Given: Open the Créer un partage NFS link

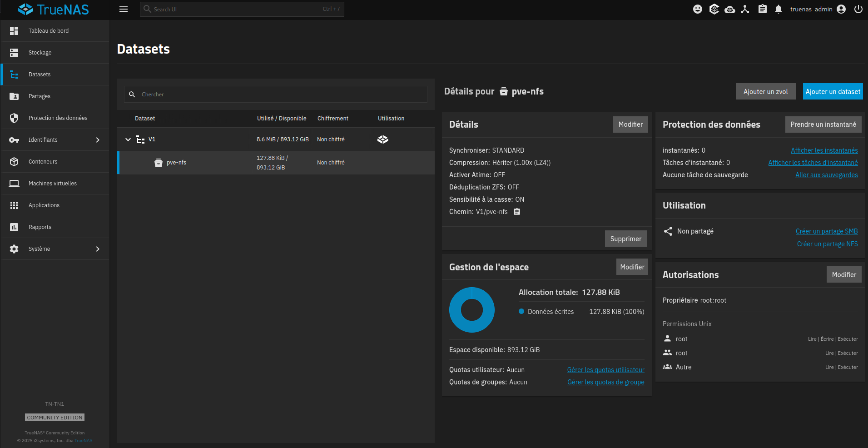Looking at the screenshot, I should click(827, 244).
